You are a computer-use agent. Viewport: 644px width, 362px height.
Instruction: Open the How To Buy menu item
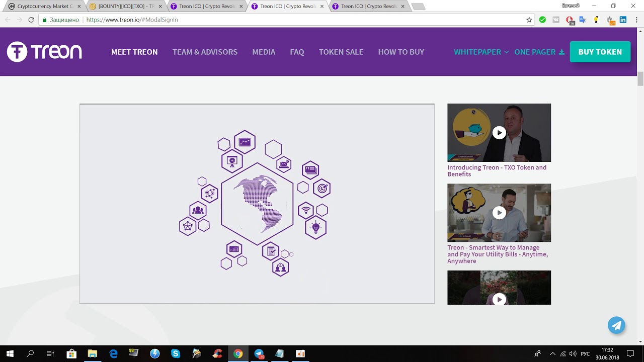tap(401, 52)
